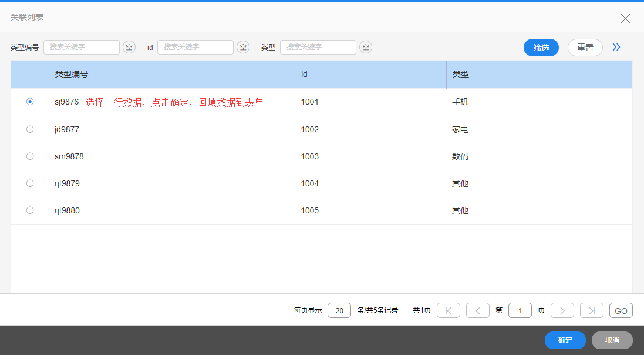The height and width of the screenshot is (355, 644).
Task: Go to the first page of results
Action: pos(449,310)
